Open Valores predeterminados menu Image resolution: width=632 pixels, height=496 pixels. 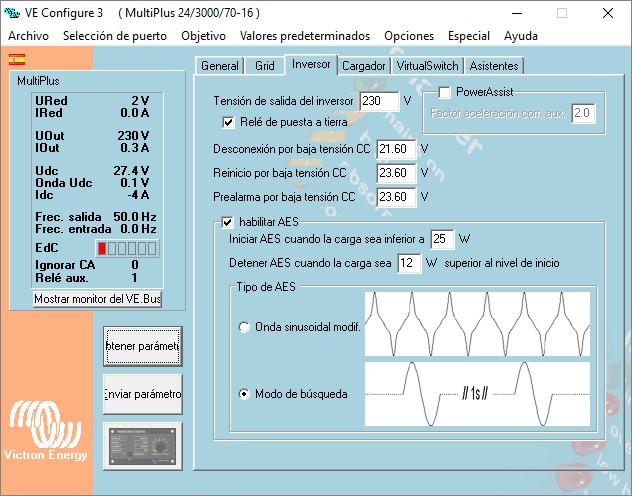click(305, 36)
